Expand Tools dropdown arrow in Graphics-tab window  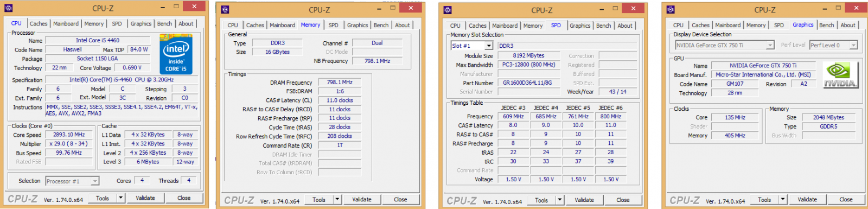(783, 199)
